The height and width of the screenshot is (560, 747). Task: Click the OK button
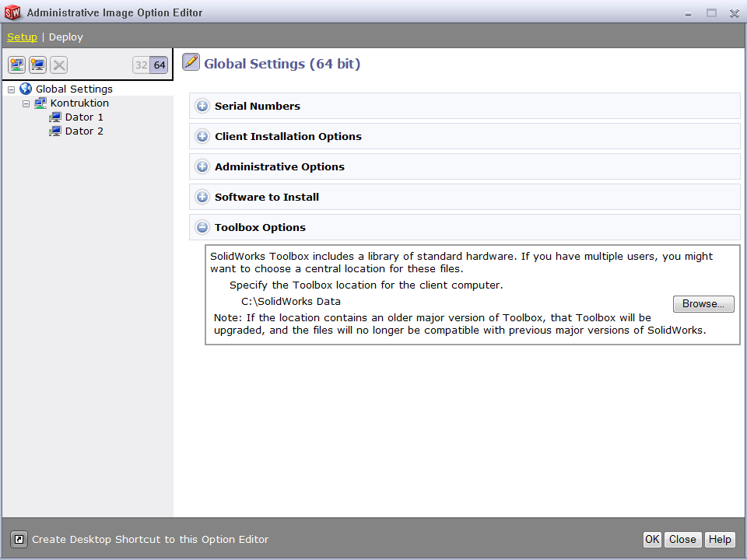point(652,540)
